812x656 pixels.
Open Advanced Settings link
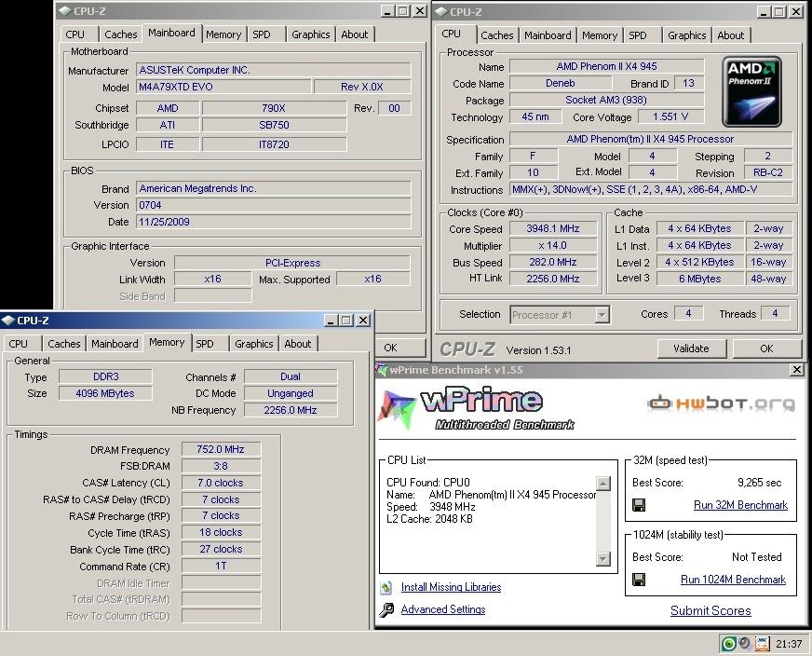coord(443,609)
